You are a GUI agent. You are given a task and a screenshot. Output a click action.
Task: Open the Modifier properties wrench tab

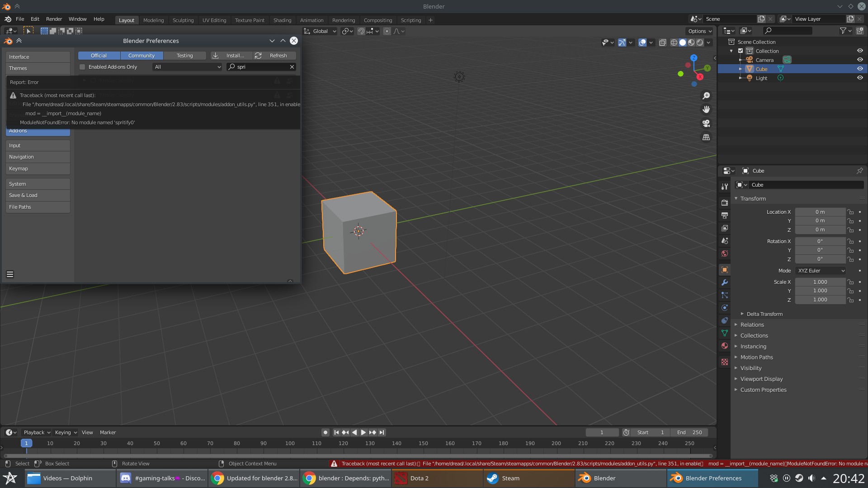(x=725, y=282)
